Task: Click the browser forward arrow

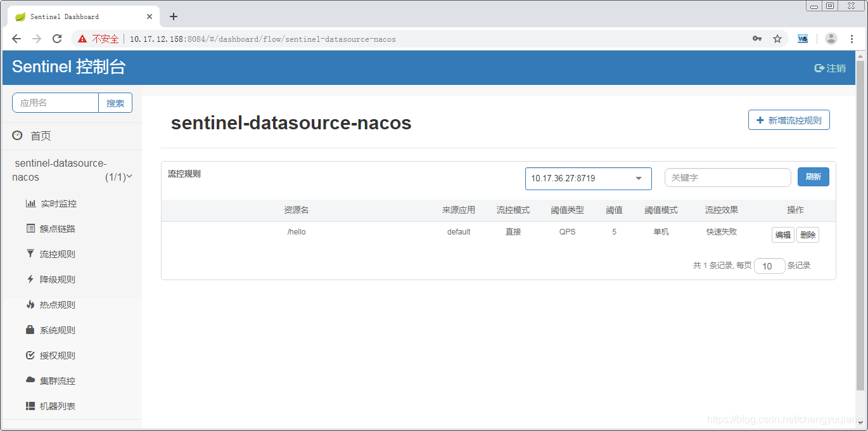Action: click(37, 39)
